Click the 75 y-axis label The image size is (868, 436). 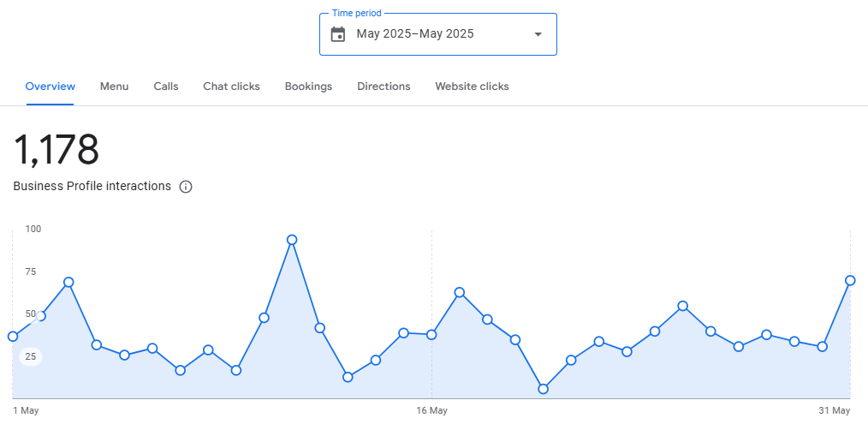pyautogui.click(x=30, y=272)
